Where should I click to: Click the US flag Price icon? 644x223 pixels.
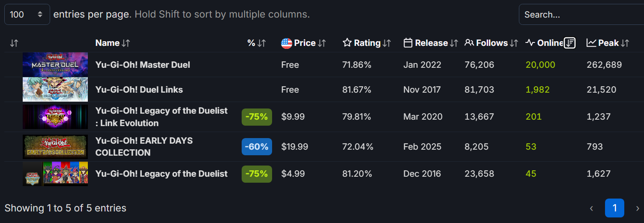point(286,43)
